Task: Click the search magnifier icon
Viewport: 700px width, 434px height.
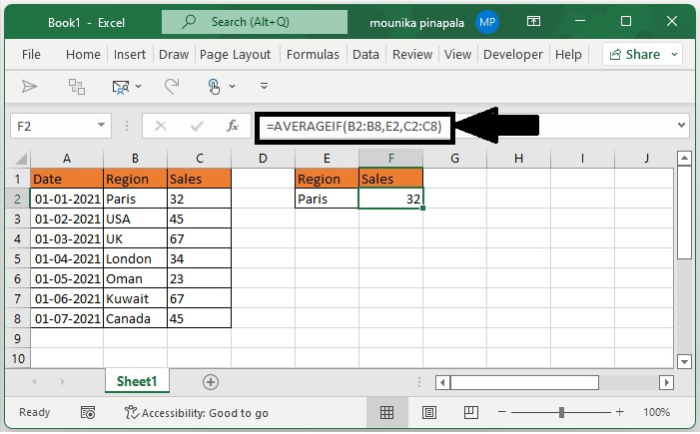Action: point(189,21)
